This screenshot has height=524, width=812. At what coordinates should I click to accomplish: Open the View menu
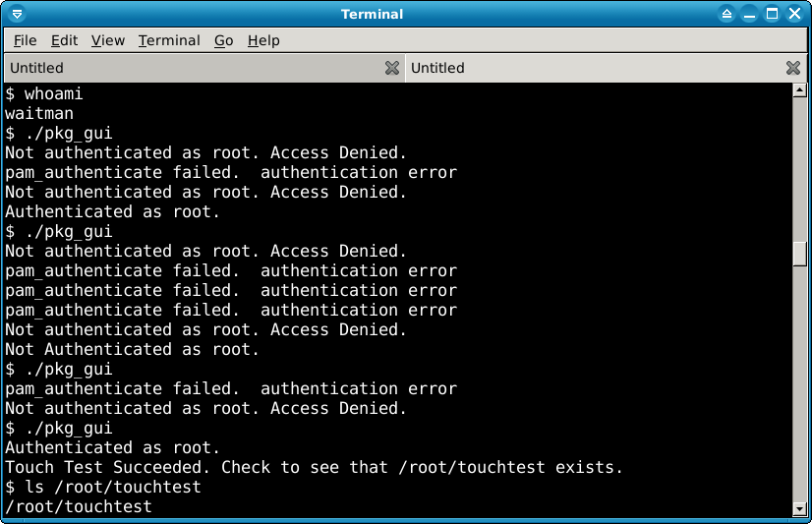[x=108, y=40]
